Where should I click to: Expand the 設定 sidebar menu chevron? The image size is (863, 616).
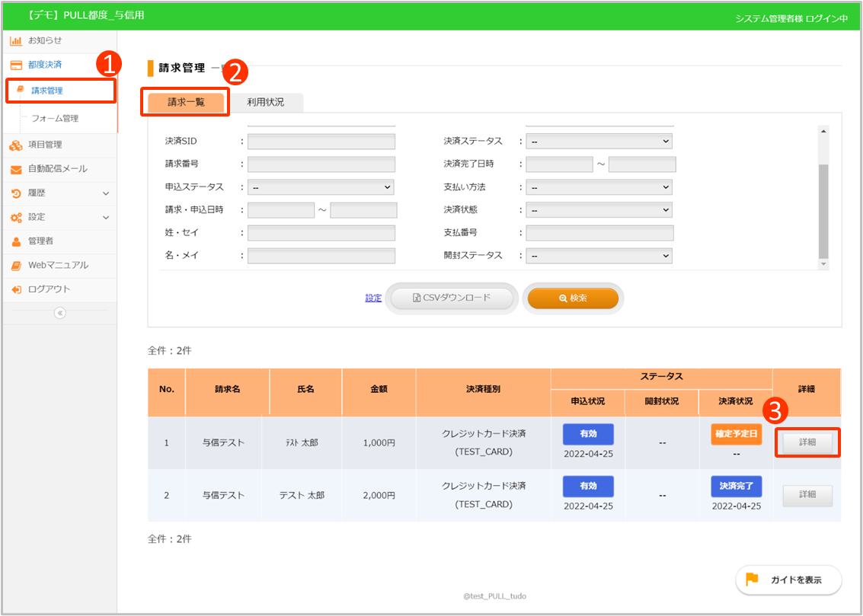[106, 218]
